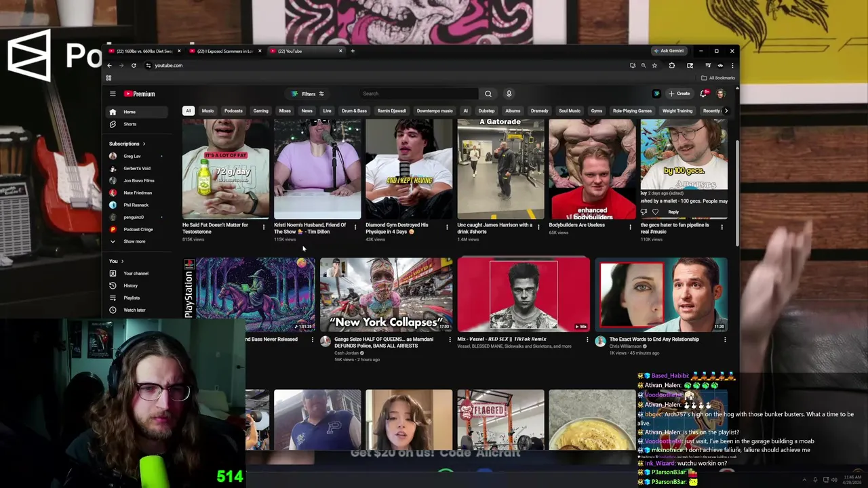
Task: Open the New York Collapses video thumbnail
Action: [386, 294]
